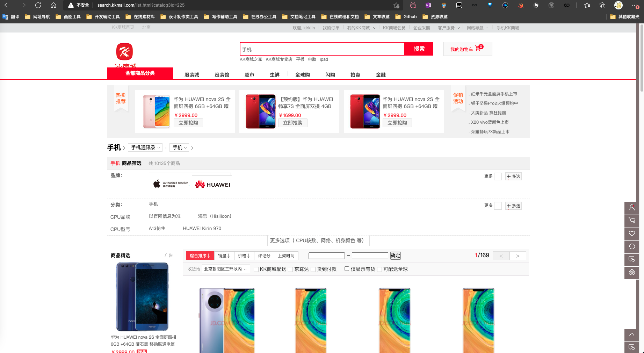This screenshot has width=644, height=353.
Task: Open the Pikachu profile avatar
Action: pyautogui.click(x=618, y=5)
